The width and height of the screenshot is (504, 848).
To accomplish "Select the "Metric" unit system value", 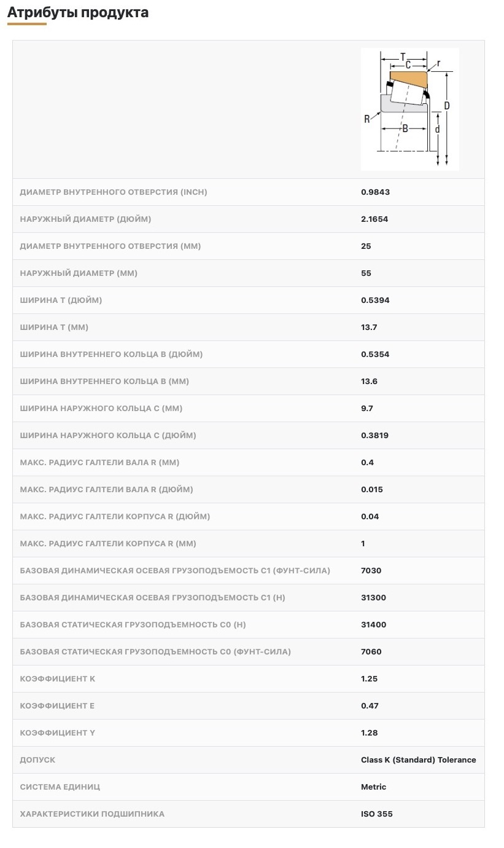I will coord(373,787).
